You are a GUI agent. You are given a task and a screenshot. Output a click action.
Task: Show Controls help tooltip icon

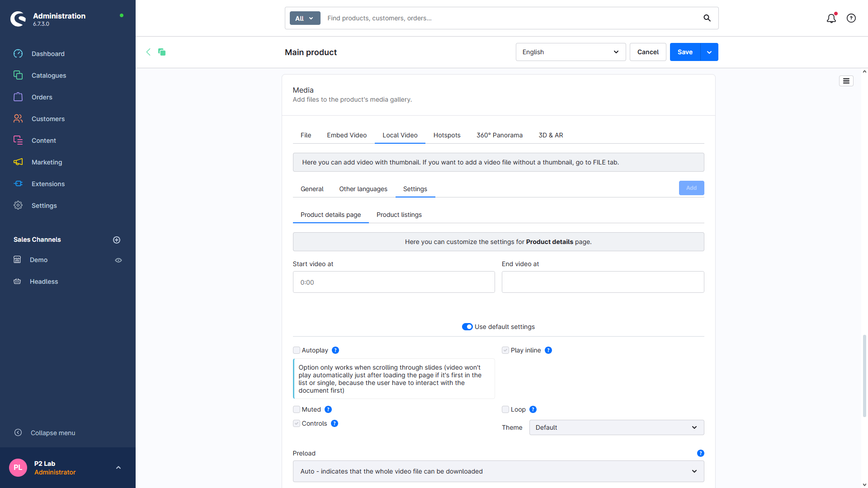[335, 423]
